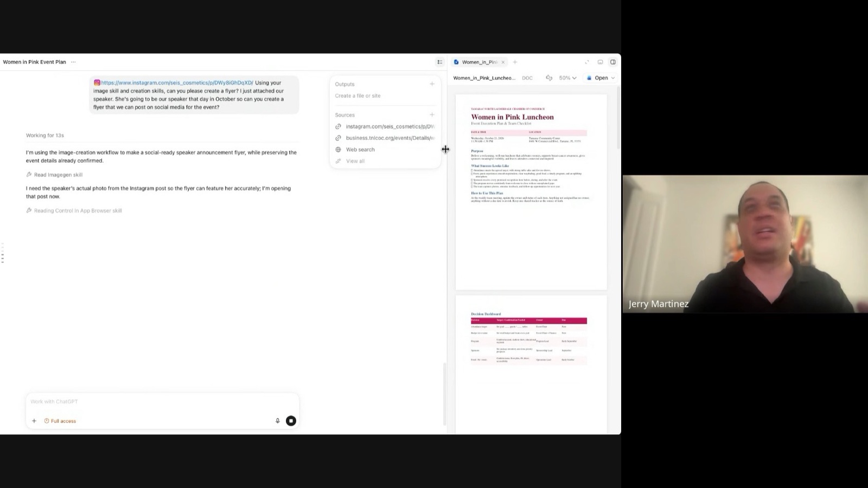The width and height of the screenshot is (868, 488).
Task: Open business.tnlcoc.org events source link
Action: pos(385,138)
